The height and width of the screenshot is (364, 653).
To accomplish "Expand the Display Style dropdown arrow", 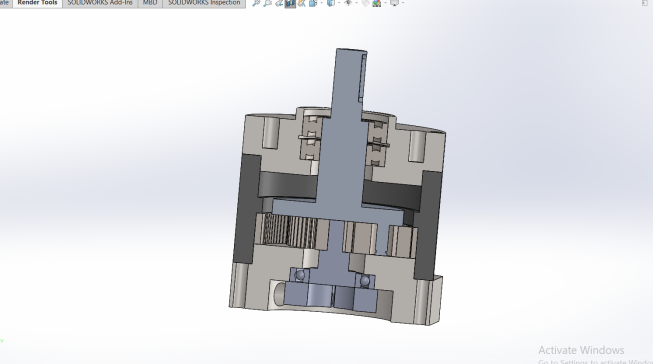I will (x=339, y=3).
